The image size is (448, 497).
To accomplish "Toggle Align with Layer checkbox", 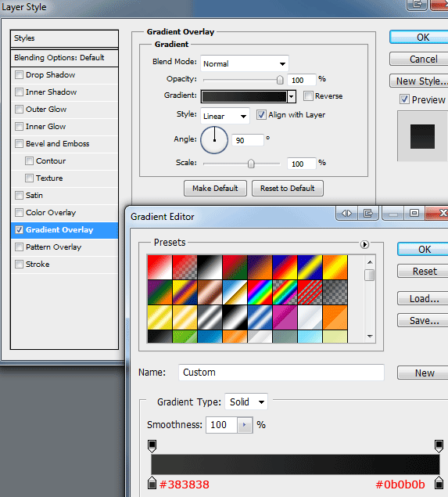I will click(261, 115).
